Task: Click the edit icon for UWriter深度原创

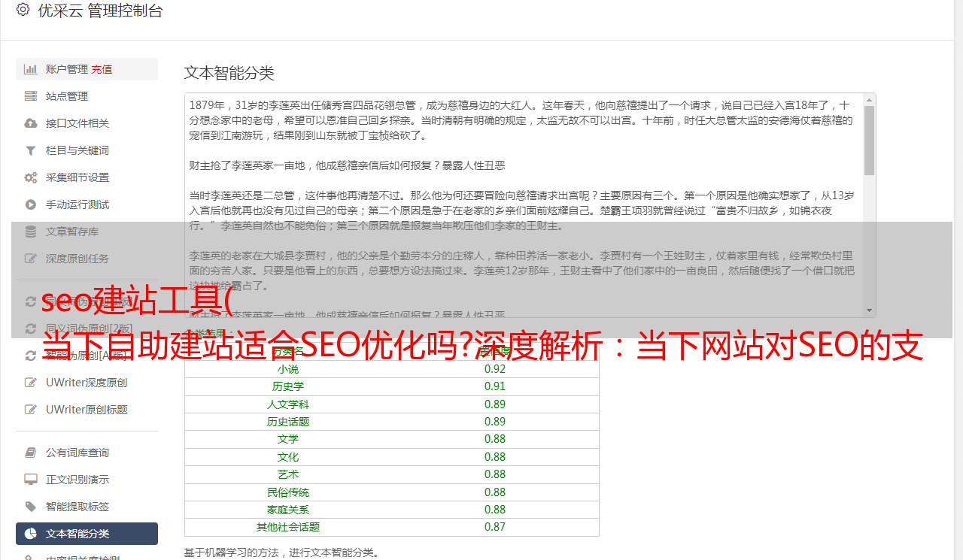Action: click(31, 383)
